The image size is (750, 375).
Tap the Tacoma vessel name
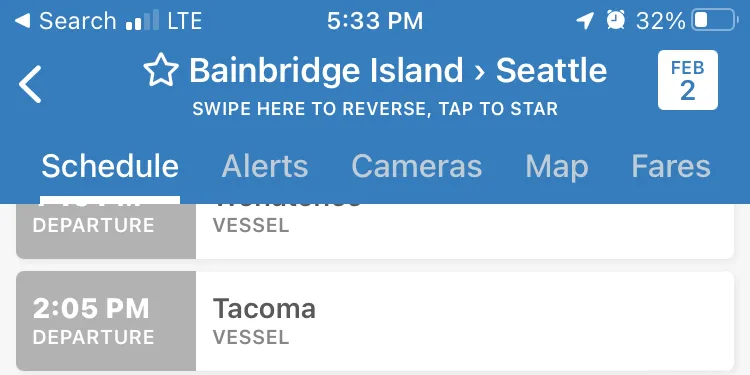264,308
